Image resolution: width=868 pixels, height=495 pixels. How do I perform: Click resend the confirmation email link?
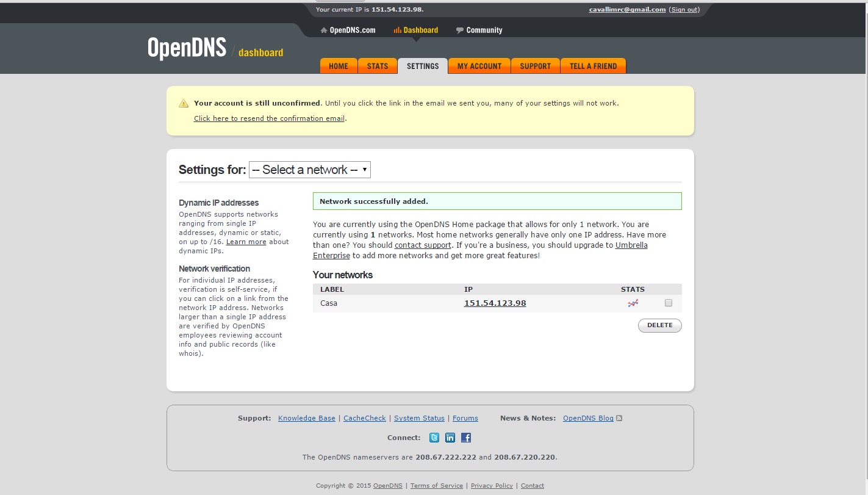coord(269,118)
